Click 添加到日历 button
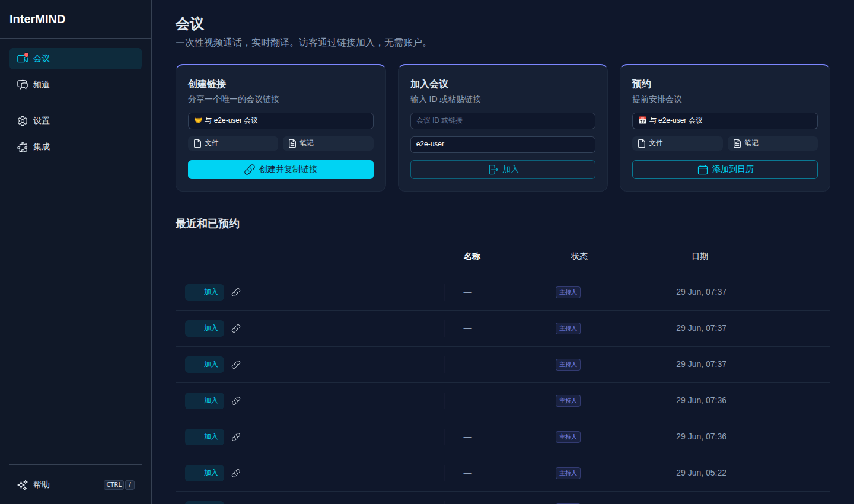This screenshot has width=854, height=504. (x=725, y=170)
